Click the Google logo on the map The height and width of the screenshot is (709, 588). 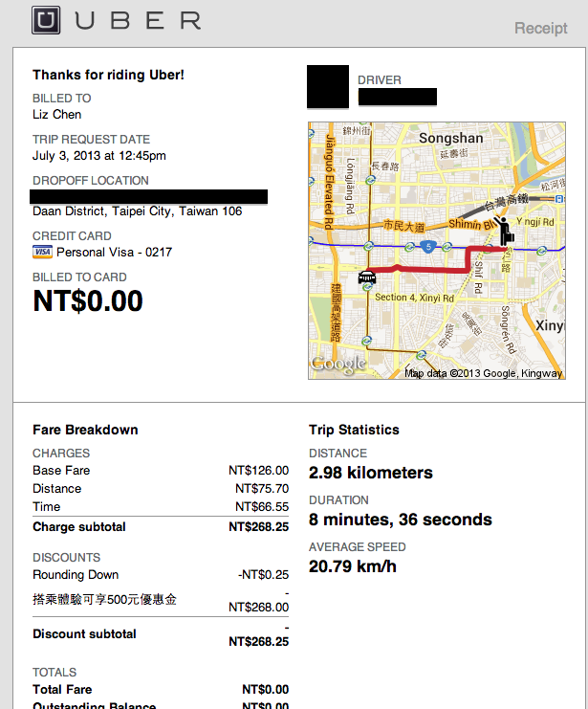click(x=338, y=365)
